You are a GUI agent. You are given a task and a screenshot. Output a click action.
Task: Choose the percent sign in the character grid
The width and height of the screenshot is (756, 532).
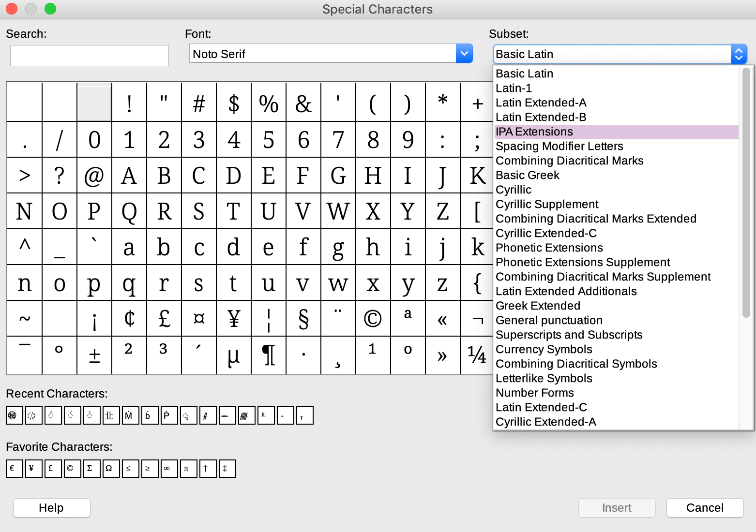click(269, 104)
